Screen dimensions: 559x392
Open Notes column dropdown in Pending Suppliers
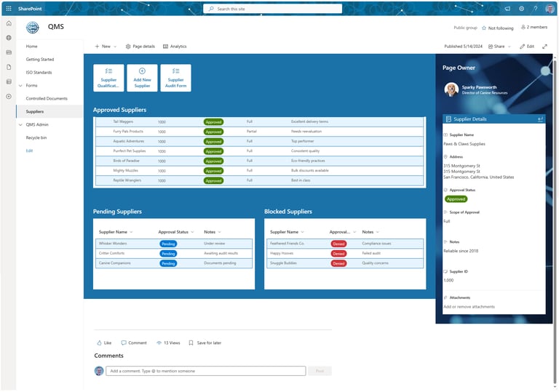point(220,232)
